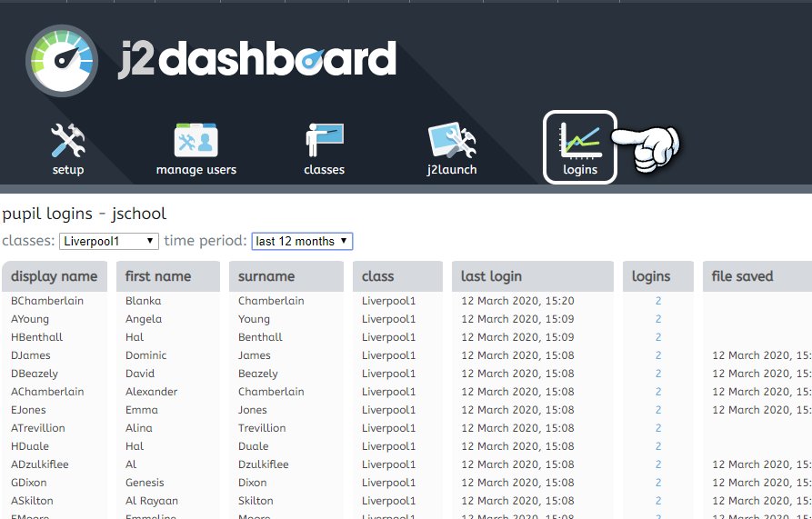Open the j2launch icon
Image resolution: width=812 pixels, height=519 pixels.
[452, 140]
